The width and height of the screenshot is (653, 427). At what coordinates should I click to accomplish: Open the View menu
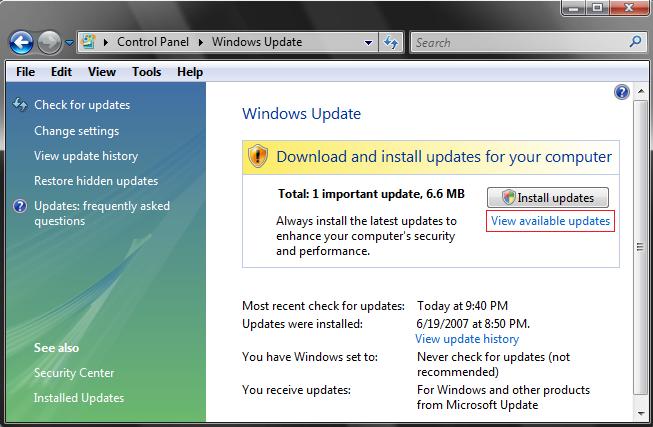(x=102, y=72)
